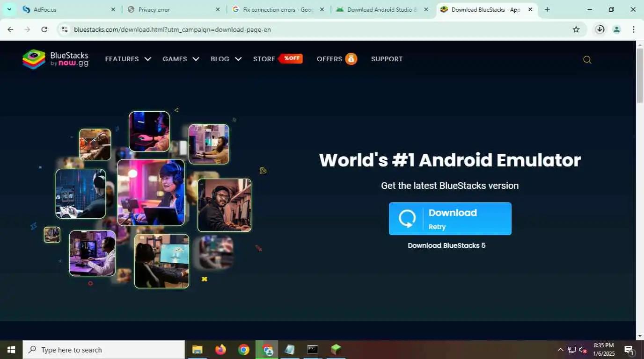Bookmark this page with the star icon

[576, 29]
